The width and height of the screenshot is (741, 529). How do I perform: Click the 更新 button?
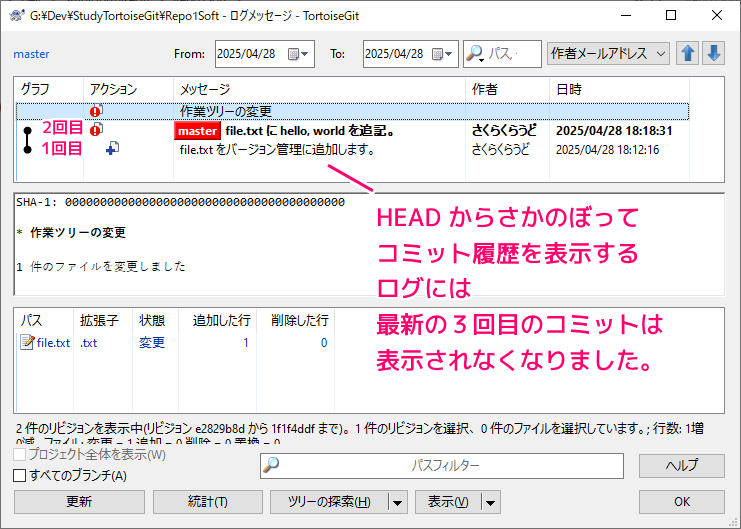79,502
